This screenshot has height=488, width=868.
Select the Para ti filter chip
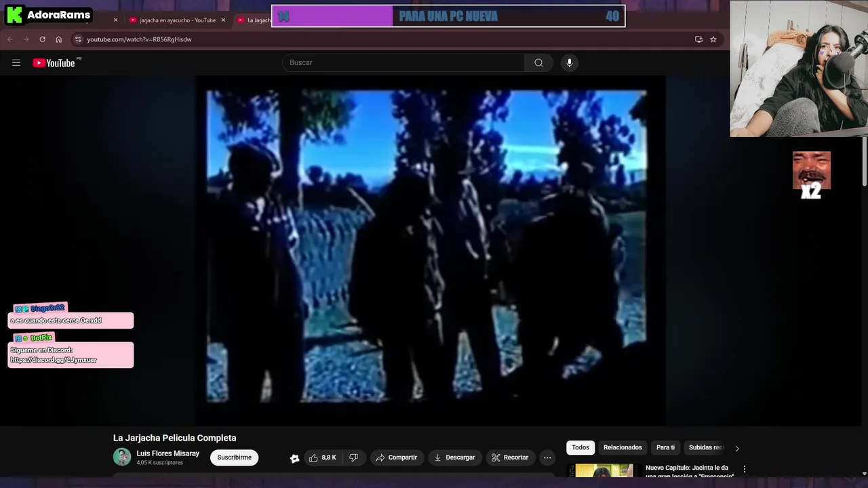point(665,447)
